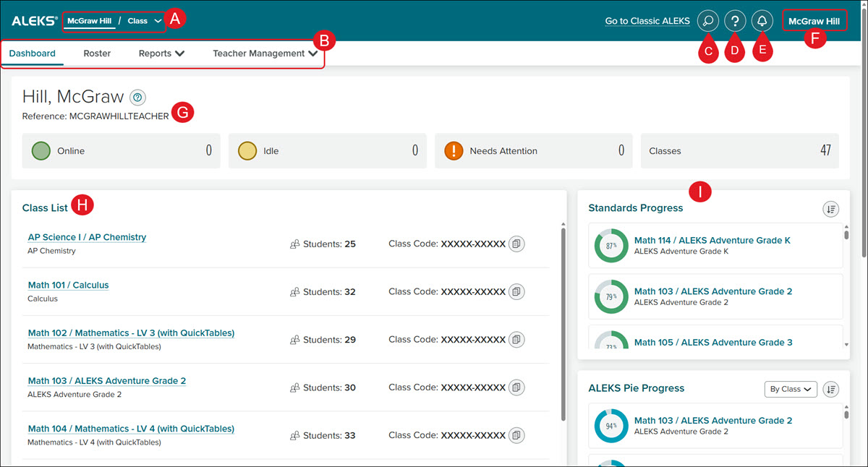Copy class code for AP Science I
The height and width of the screenshot is (467, 868).
click(x=516, y=244)
